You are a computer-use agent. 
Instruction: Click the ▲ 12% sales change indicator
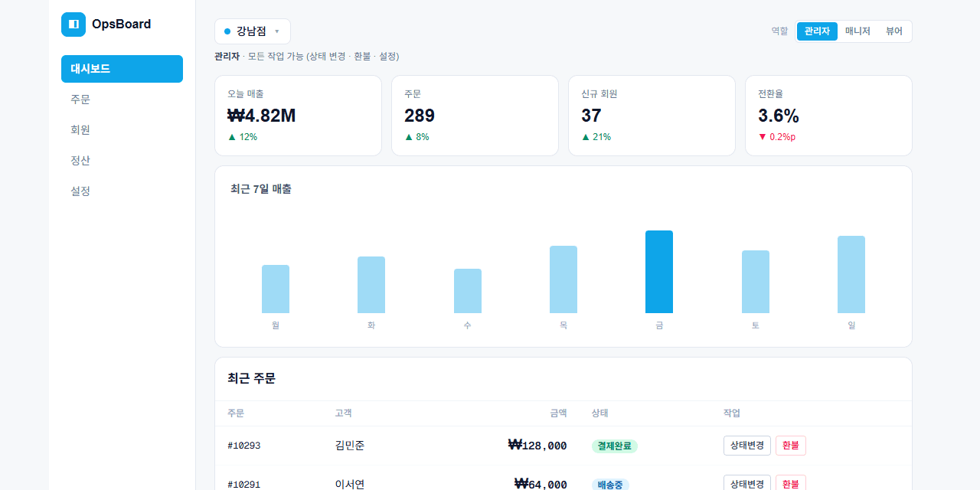tap(243, 137)
